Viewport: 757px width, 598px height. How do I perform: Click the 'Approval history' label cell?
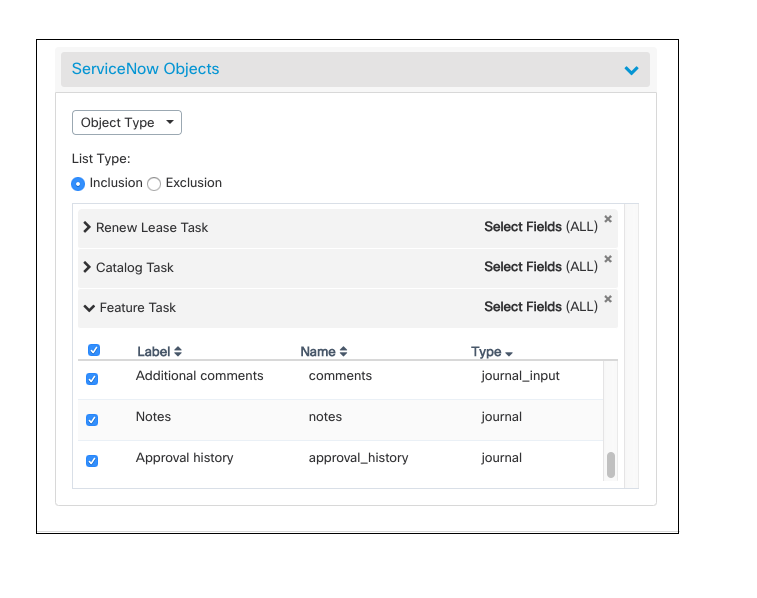(x=184, y=458)
